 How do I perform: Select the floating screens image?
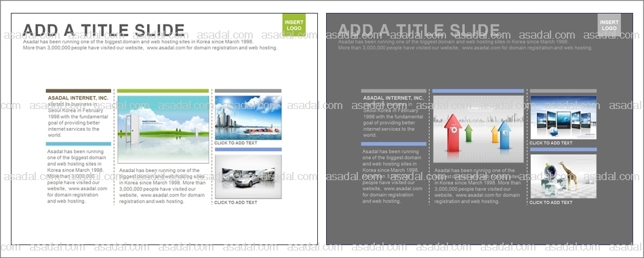[x=563, y=118]
